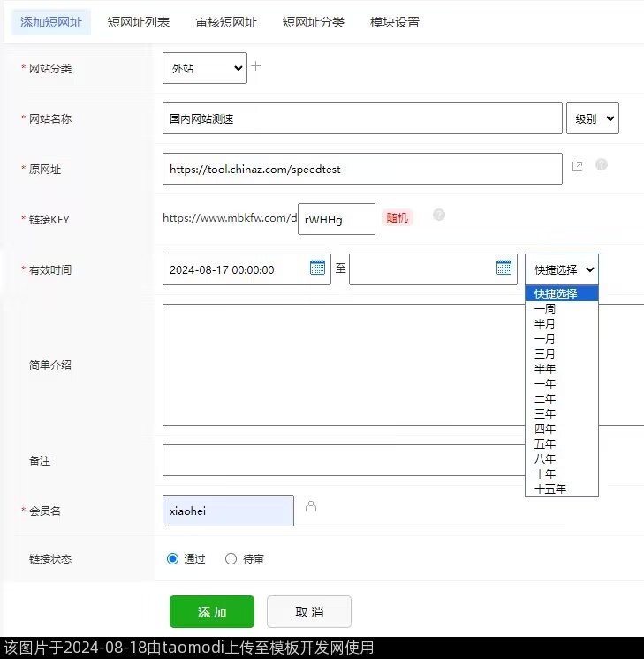The image size is (644, 659).
Task: Click the help icon beside the 随机 button
Action: (439, 216)
